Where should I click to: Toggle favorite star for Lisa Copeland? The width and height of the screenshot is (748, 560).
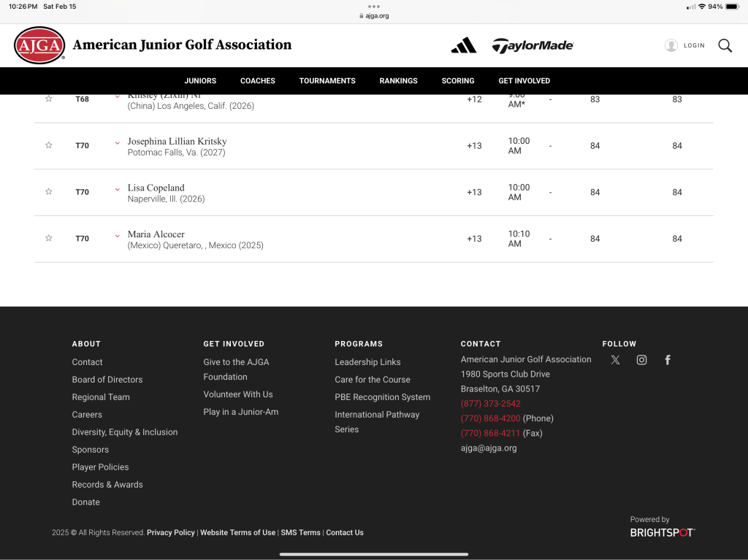(49, 192)
